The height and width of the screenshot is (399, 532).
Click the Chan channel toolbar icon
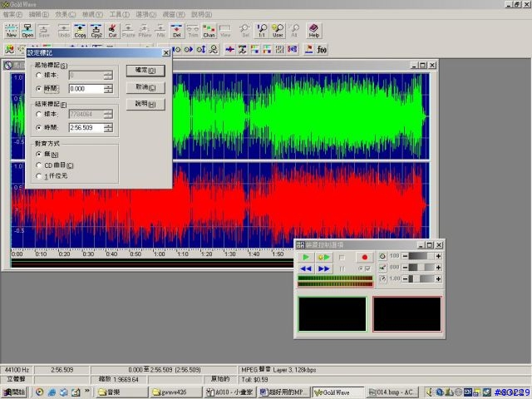point(209,31)
